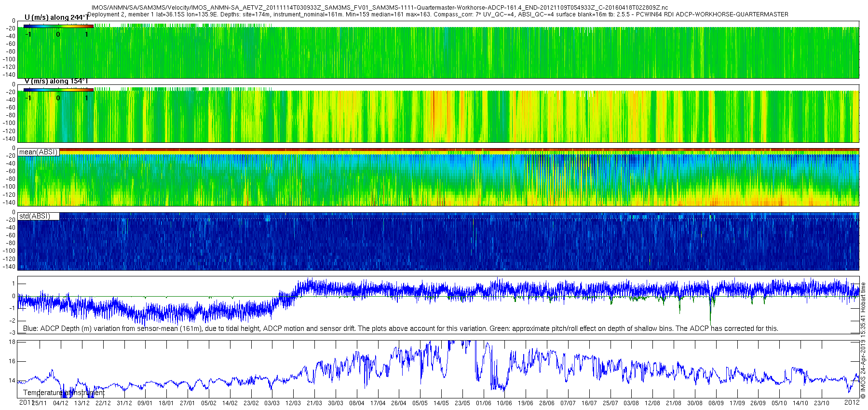Click the '31/12' date tick label

pyautogui.click(x=124, y=403)
